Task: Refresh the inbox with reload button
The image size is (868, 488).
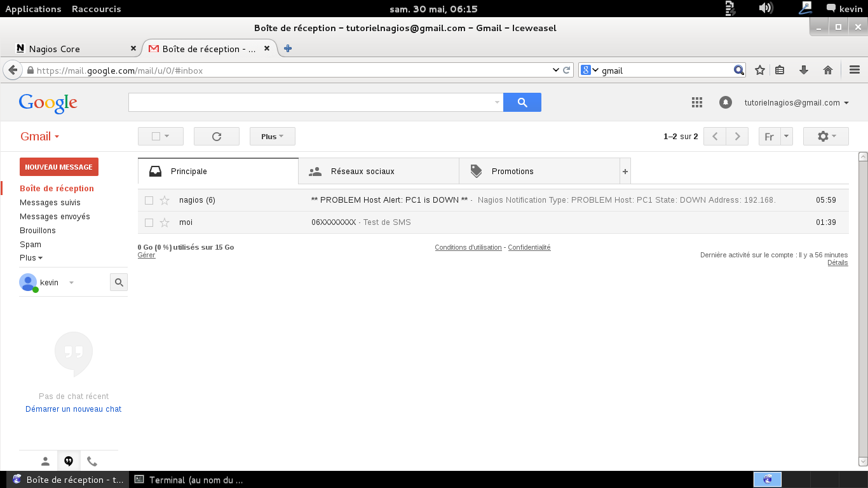Action: click(x=217, y=136)
